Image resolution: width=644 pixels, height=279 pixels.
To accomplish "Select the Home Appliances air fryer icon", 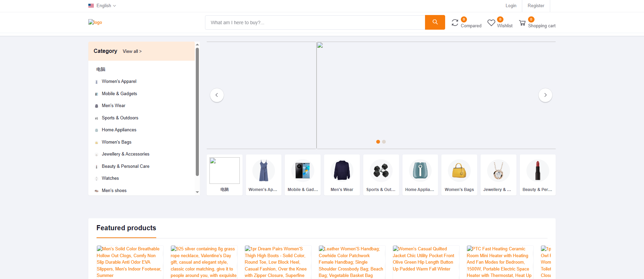I will 420,171.
